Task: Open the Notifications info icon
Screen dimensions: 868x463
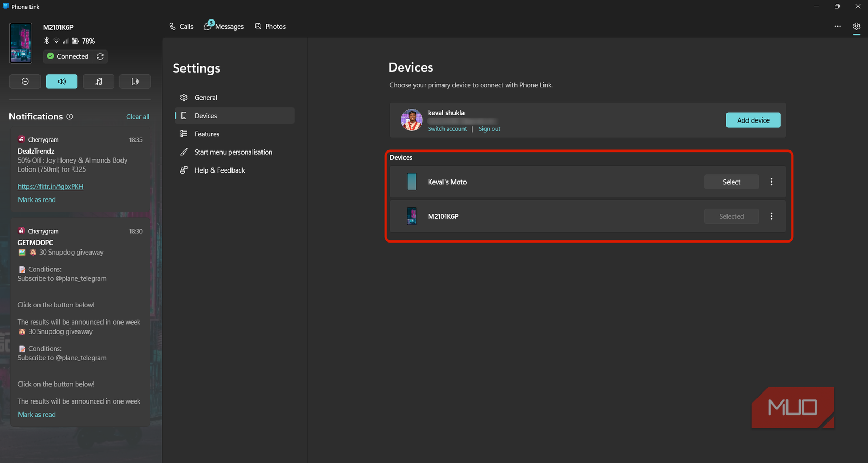Action: [x=69, y=117]
